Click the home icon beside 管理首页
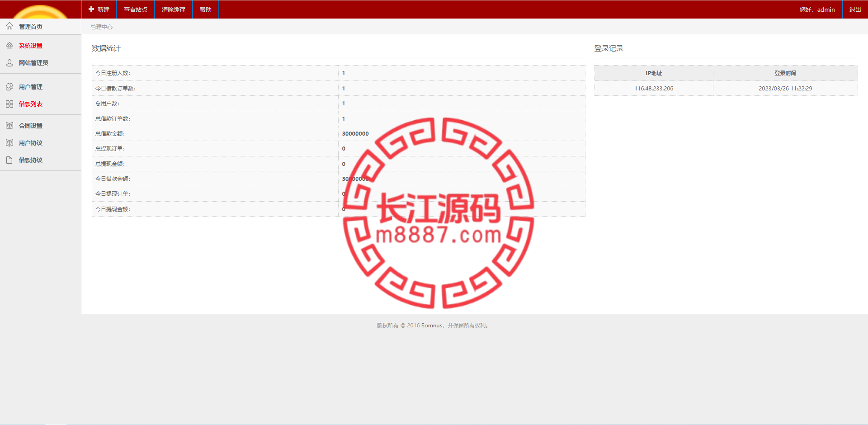The image size is (868, 425). coord(9,26)
